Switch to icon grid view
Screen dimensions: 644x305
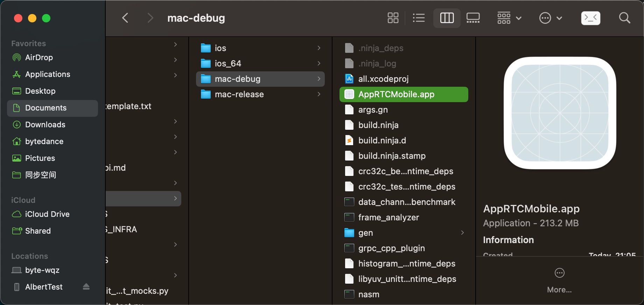pos(393,18)
